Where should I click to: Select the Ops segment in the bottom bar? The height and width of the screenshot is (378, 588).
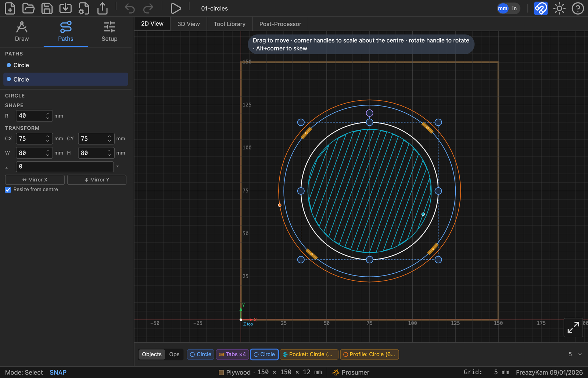174,354
